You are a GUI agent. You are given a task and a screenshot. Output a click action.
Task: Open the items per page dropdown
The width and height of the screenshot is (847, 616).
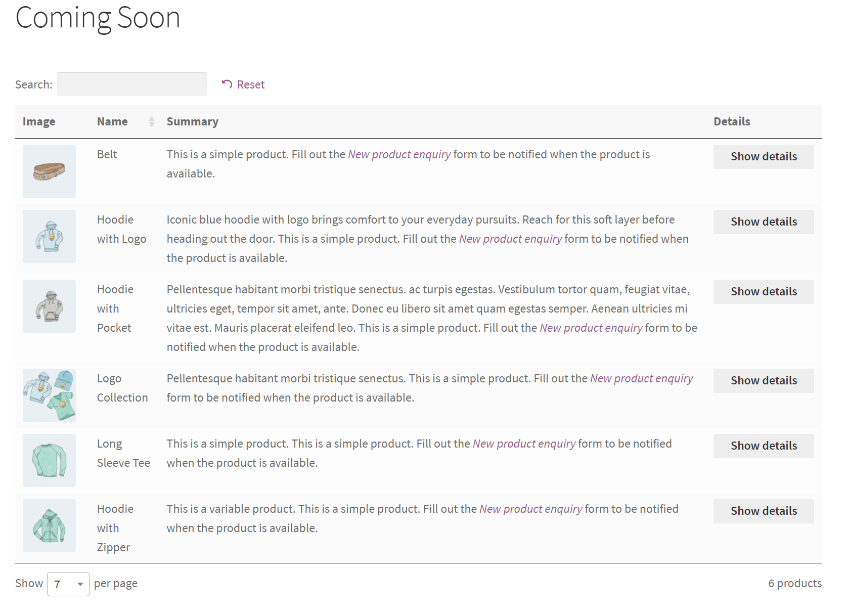pos(68,583)
